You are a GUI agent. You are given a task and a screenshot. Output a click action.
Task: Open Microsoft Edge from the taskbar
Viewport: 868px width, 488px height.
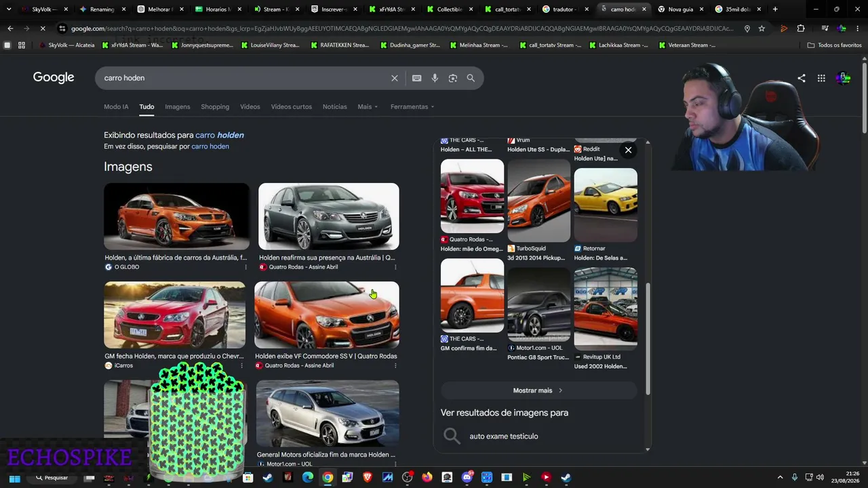[308, 478]
